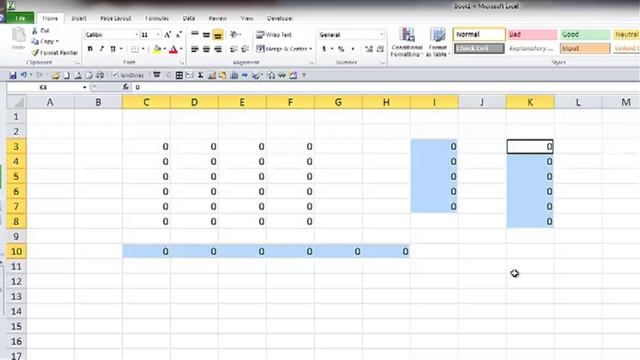Increase font size with large A icon

point(167,35)
